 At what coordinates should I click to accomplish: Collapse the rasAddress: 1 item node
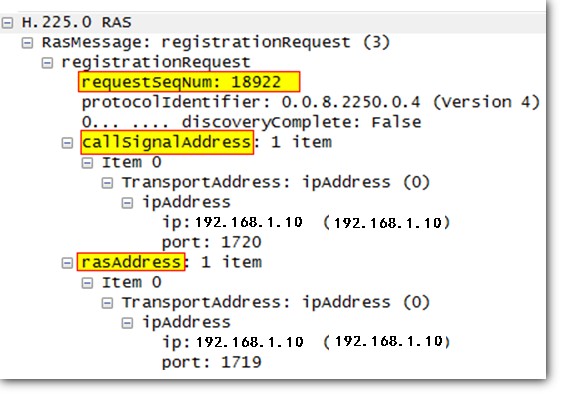[67, 263]
